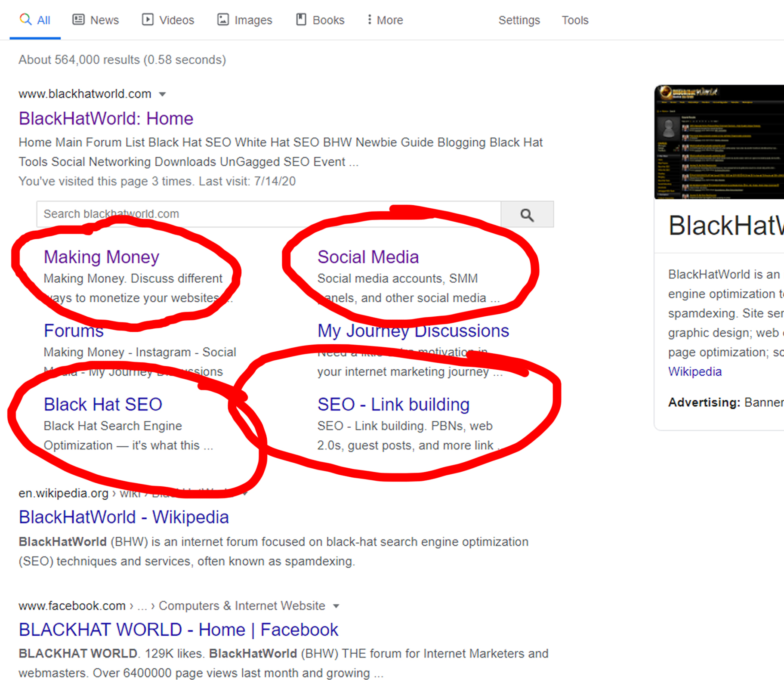Expand the More search options menu
This screenshot has width=784, height=680.
[x=385, y=20]
